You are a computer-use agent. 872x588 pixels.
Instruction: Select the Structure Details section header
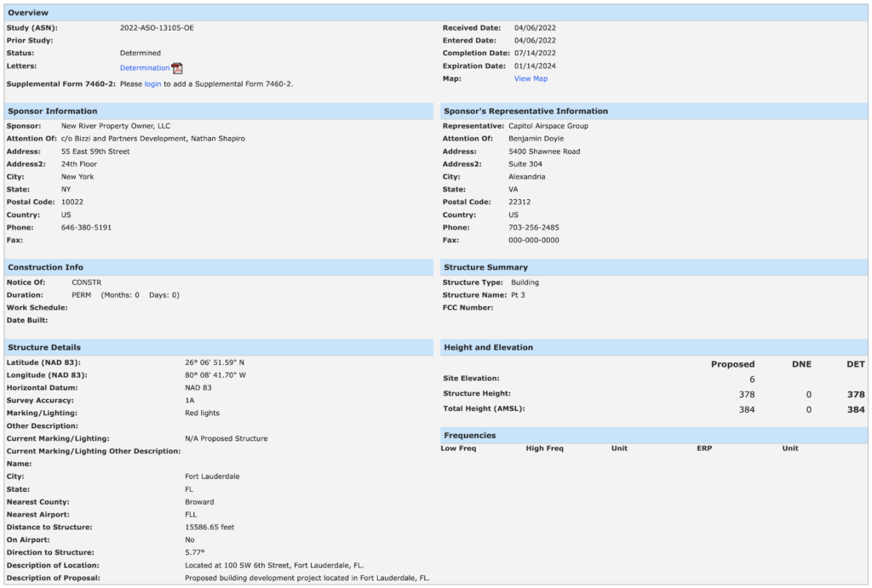click(x=44, y=347)
